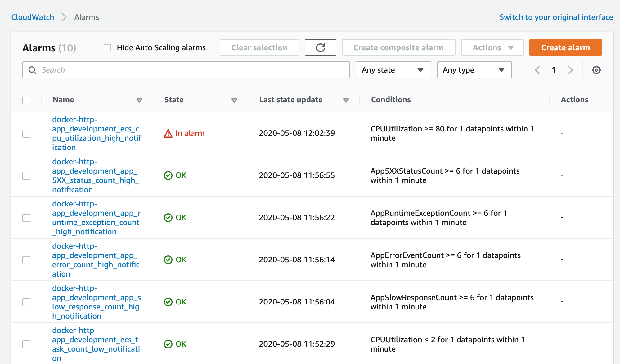
Task: Open the Any state dropdown
Action: (393, 70)
